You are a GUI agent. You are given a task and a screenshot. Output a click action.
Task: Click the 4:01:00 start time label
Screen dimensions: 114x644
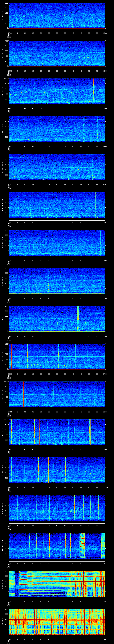click(9, 564)
